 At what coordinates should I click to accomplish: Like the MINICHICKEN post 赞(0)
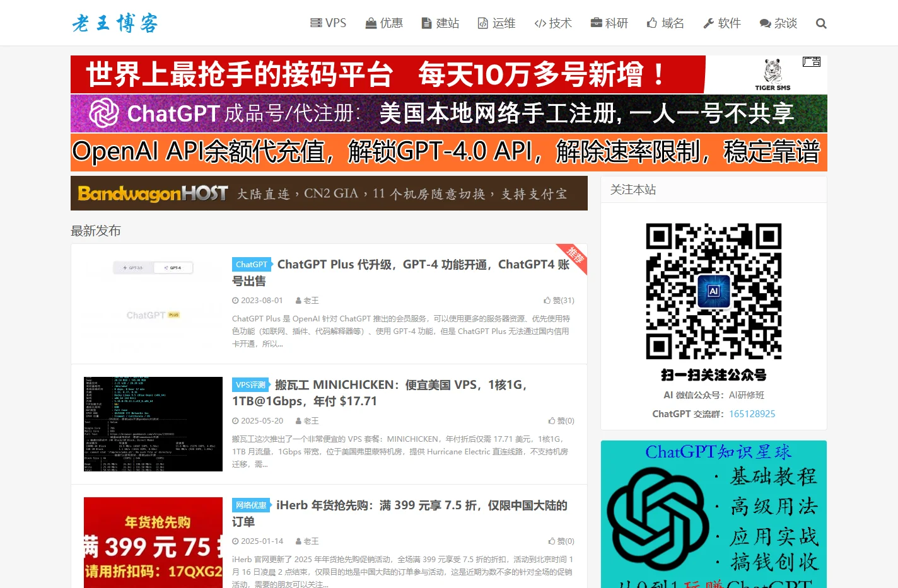(561, 421)
